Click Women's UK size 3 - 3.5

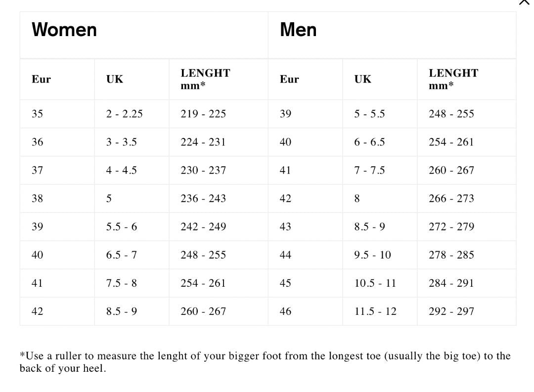121,142
